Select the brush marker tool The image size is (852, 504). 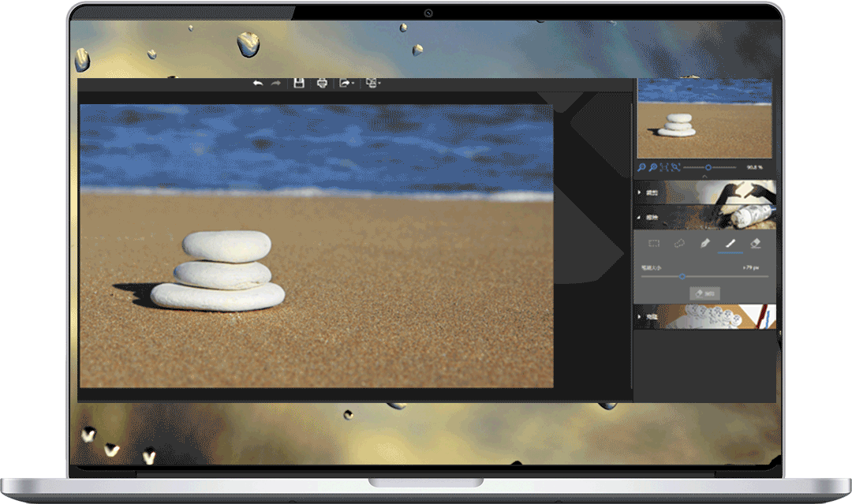[731, 243]
